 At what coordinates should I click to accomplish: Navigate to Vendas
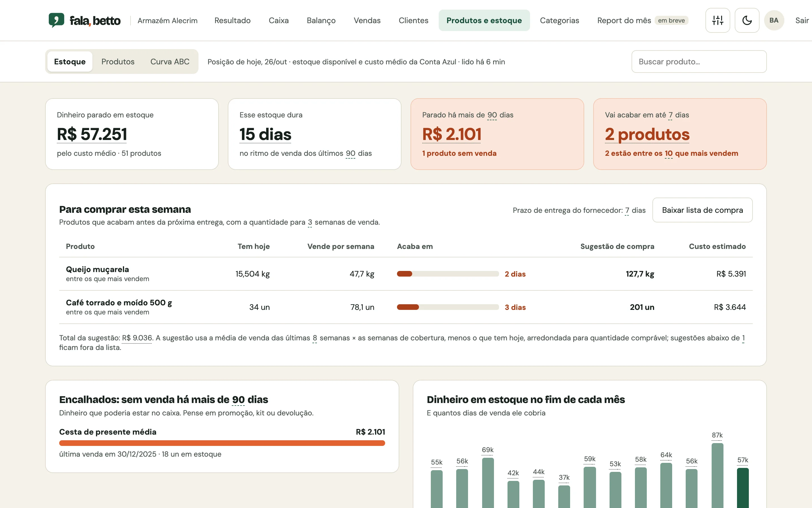coord(367,21)
